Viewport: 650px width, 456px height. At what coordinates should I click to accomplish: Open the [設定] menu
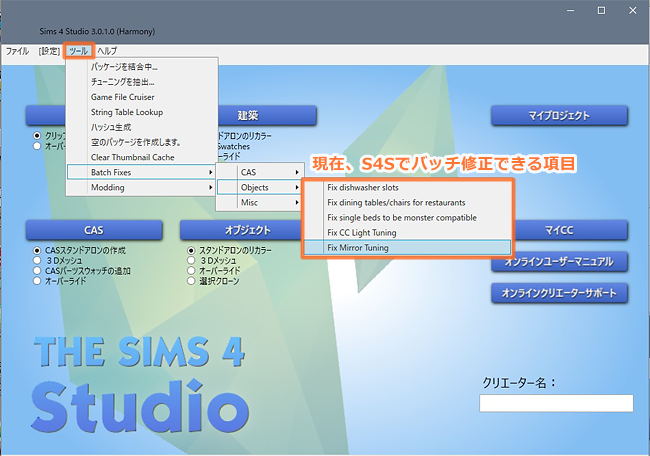click(49, 51)
